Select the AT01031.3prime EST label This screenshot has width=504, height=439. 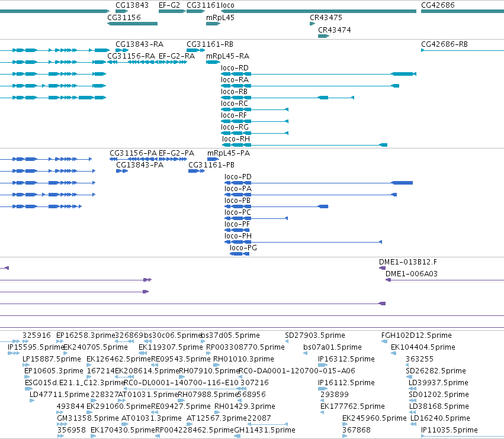click(x=152, y=418)
